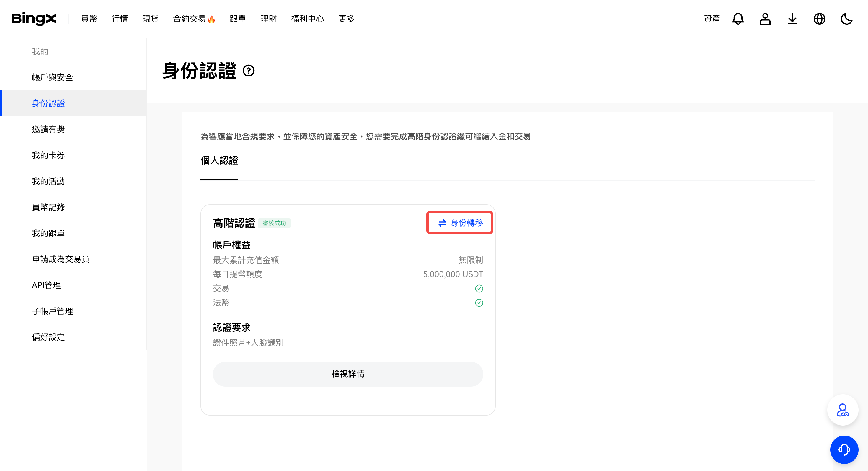
Task: Open the language globe icon
Action: tap(819, 19)
